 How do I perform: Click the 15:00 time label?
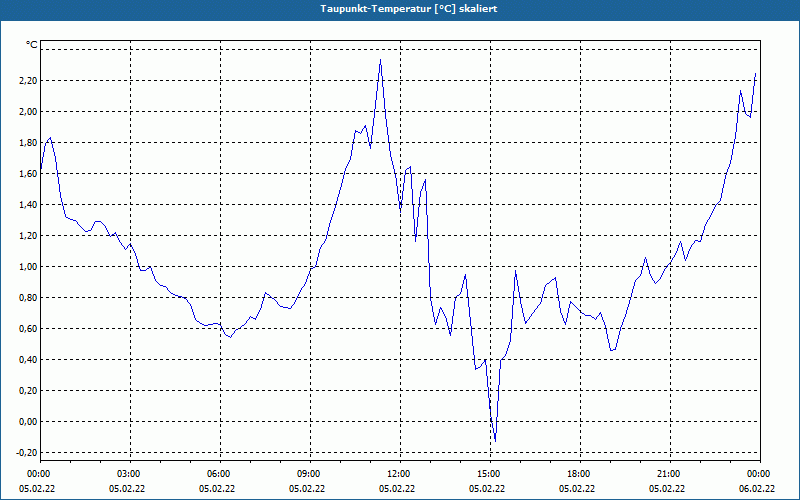pyautogui.click(x=490, y=474)
